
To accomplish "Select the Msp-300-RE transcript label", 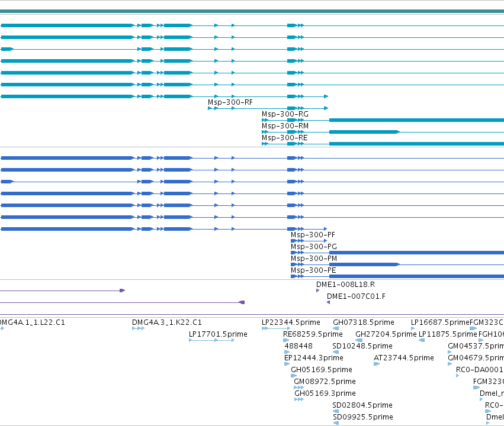I will click(x=284, y=138).
